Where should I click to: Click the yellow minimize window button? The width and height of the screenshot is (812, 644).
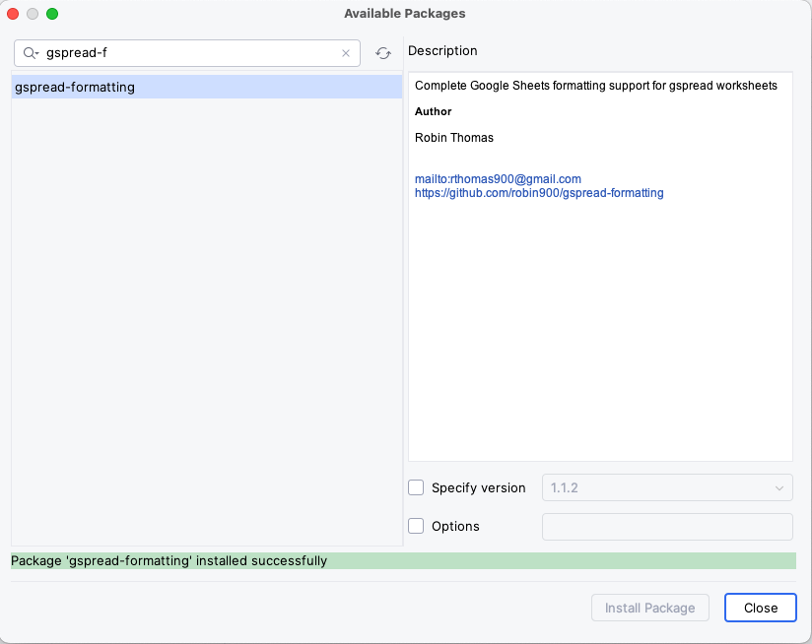tap(33, 14)
